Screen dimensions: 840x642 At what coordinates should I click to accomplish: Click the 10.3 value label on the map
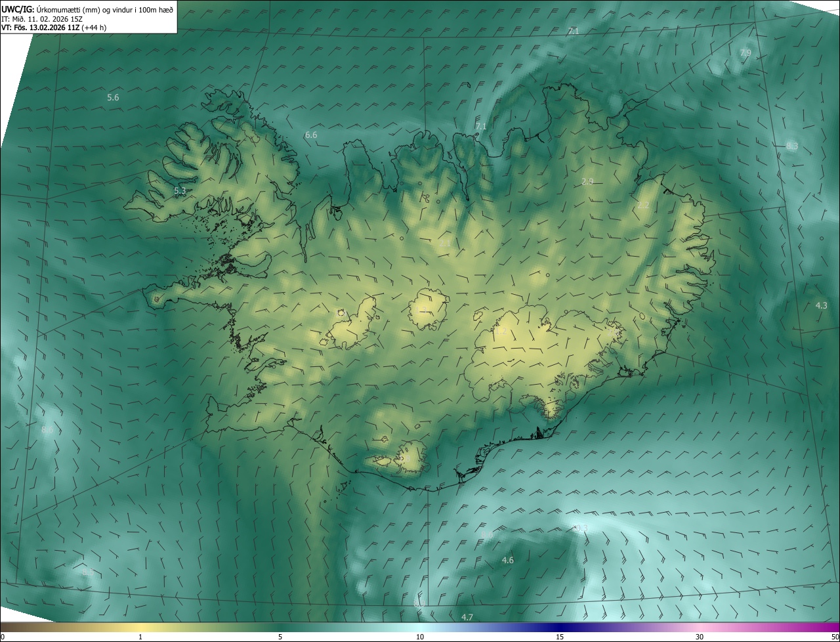click(x=579, y=528)
